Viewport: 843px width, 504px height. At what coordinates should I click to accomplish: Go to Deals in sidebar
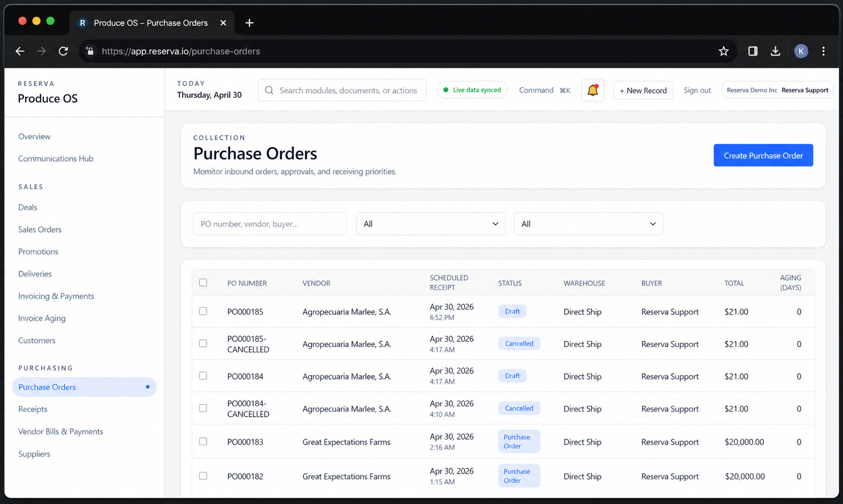pyautogui.click(x=28, y=207)
